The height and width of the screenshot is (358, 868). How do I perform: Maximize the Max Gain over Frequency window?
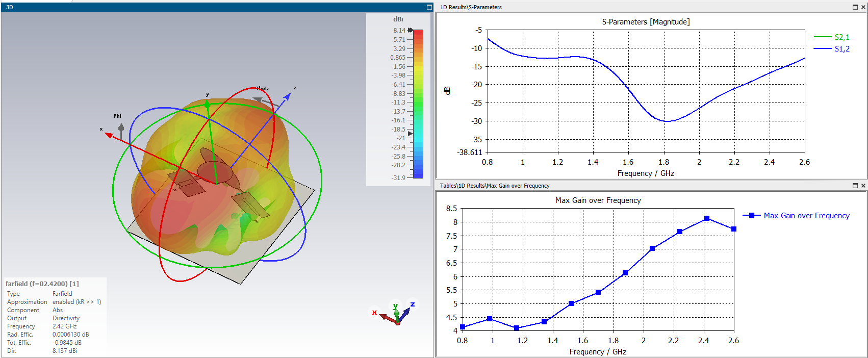tap(855, 186)
